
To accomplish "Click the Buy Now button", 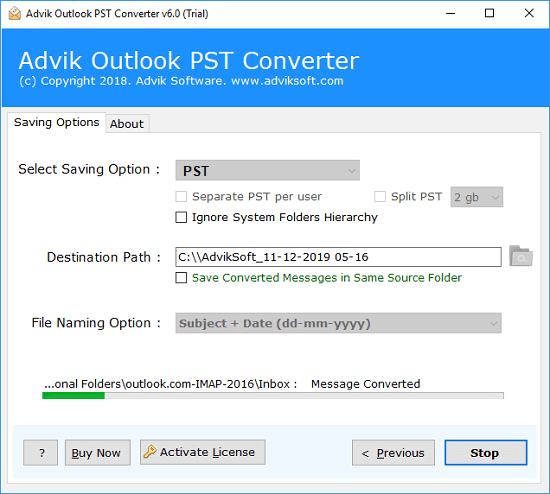I will 98,453.
